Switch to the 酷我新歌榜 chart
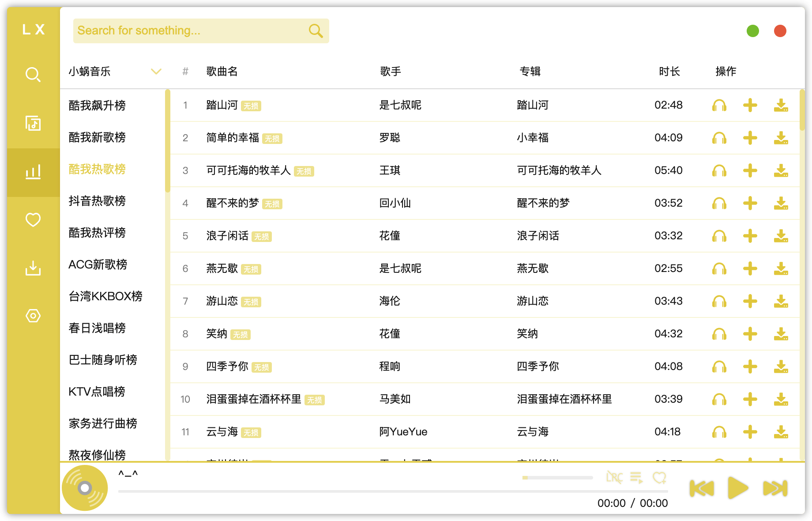 pyautogui.click(x=97, y=137)
